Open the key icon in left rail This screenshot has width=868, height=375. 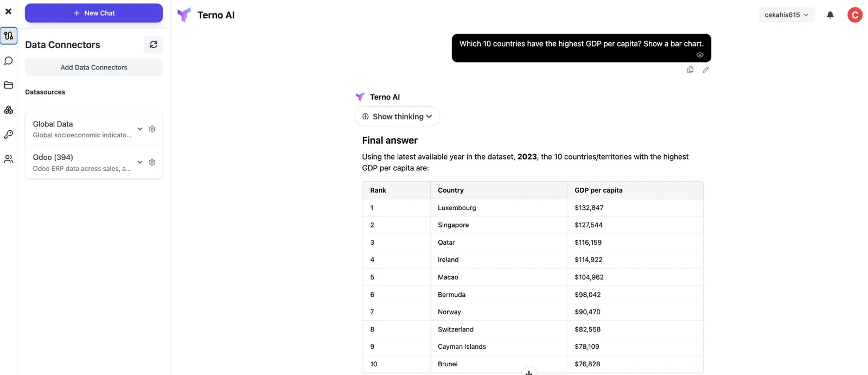(9, 135)
